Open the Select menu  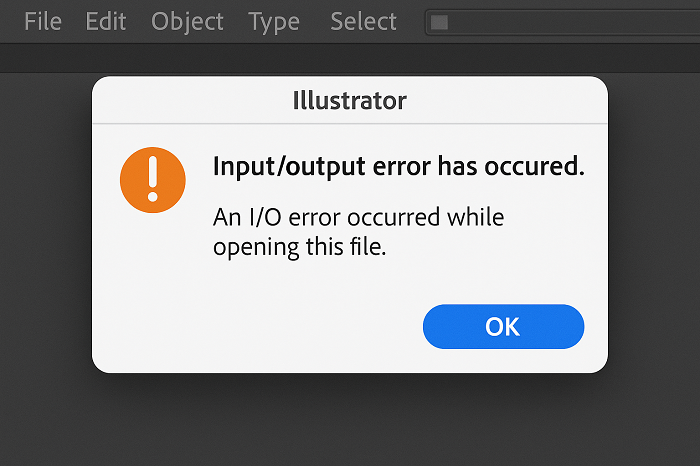point(363,21)
